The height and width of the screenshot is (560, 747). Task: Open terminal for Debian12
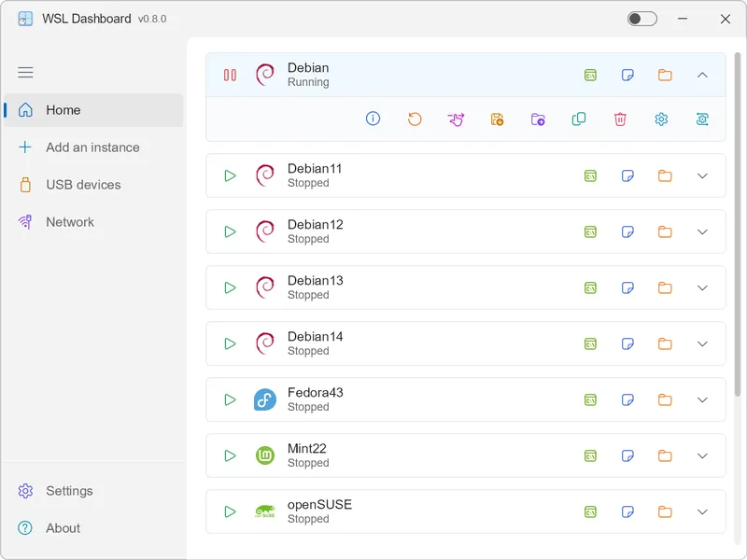pyautogui.click(x=590, y=231)
